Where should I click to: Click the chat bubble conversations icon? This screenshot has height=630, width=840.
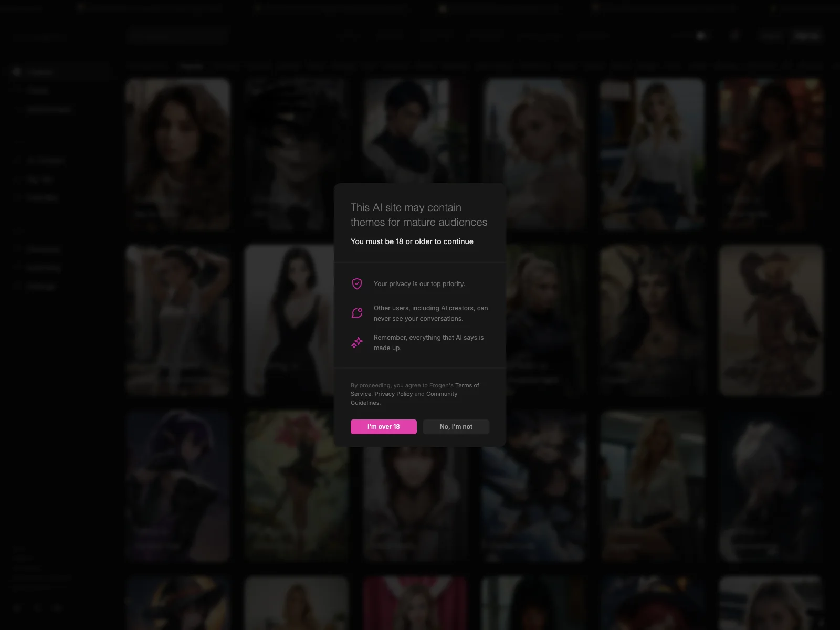point(357,313)
